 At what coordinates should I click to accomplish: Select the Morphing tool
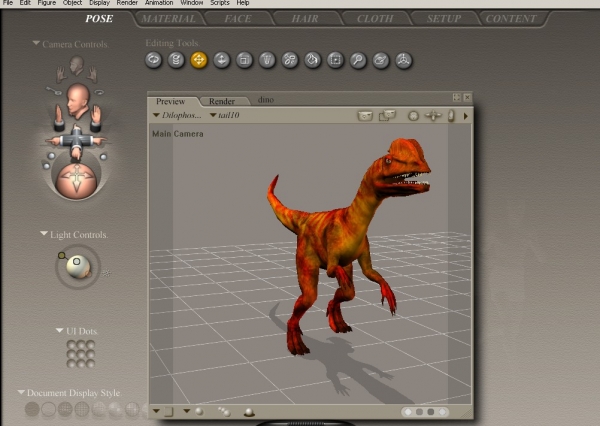(x=381, y=60)
